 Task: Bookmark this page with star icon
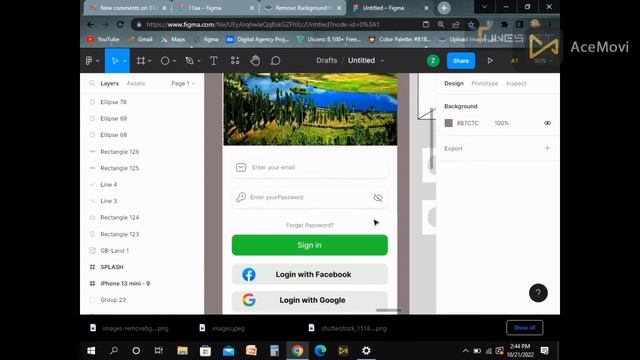click(x=471, y=24)
